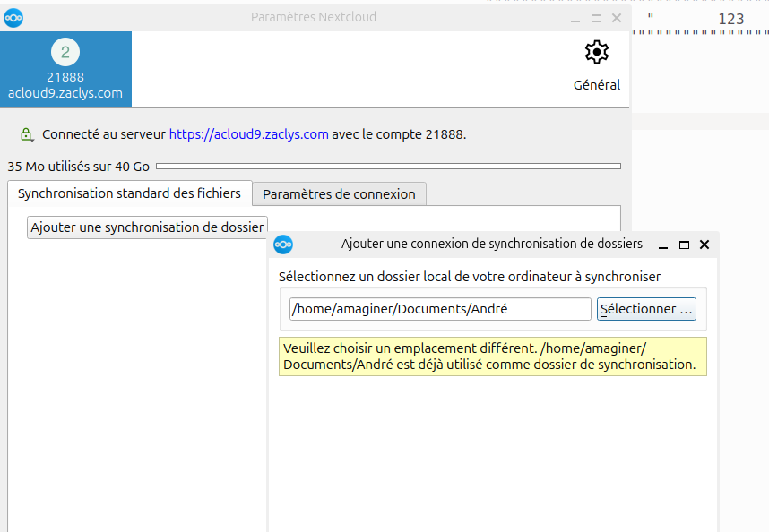Close the Ajouter une connexion dialog

tap(704, 245)
